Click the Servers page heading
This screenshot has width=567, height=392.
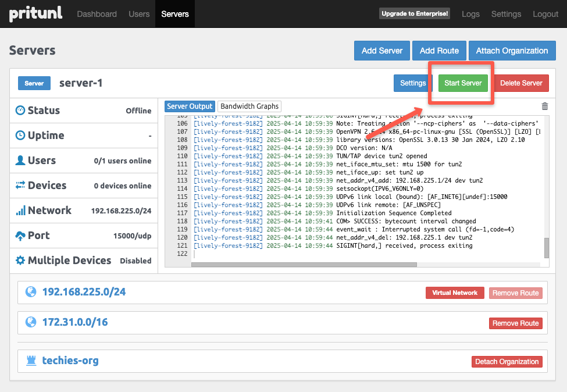click(32, 50)
